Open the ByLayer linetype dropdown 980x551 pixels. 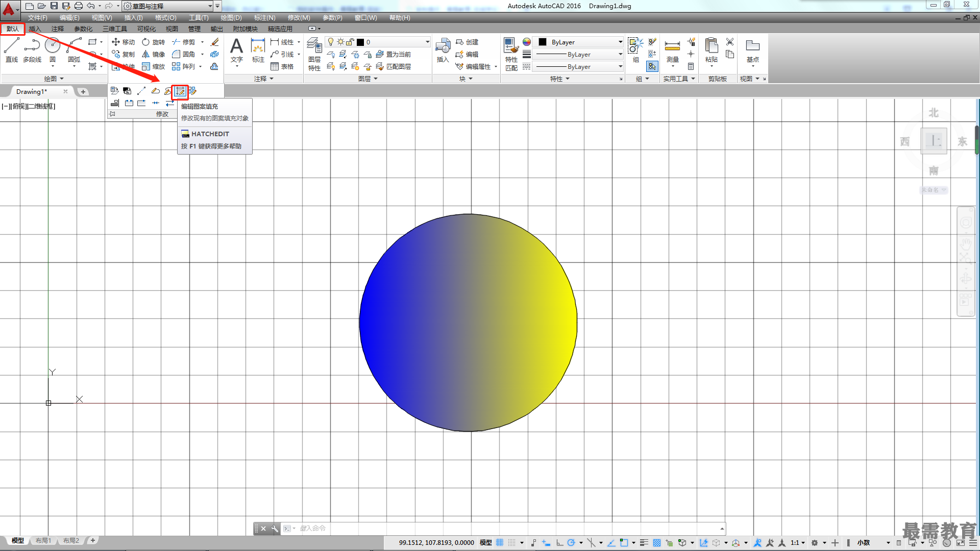pyautogui.click(x=579, y=66)
